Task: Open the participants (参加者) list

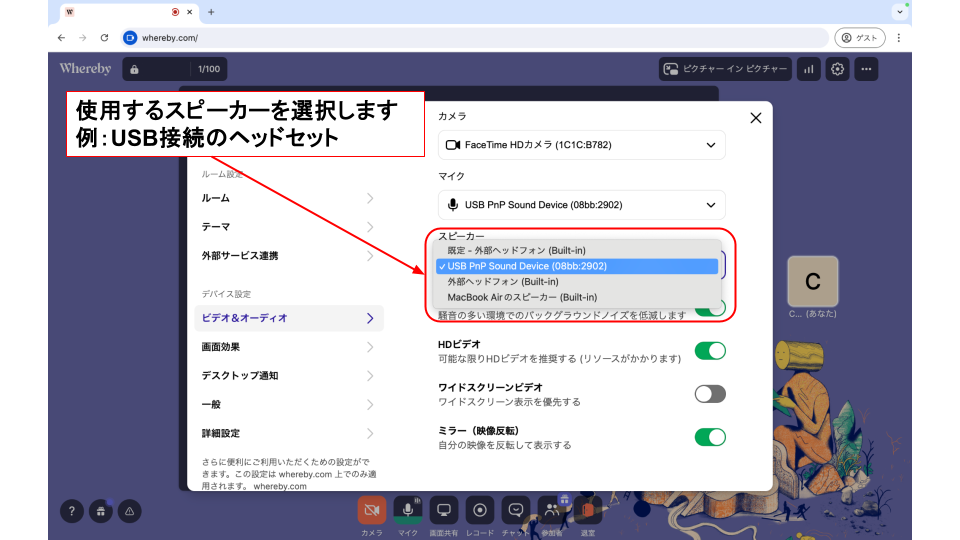Action: click(552, 510)
